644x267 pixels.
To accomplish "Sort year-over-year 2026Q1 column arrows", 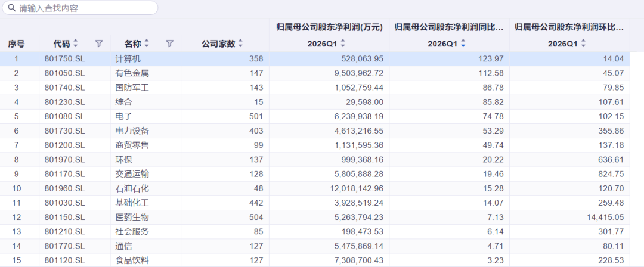I will pos(463,44).
